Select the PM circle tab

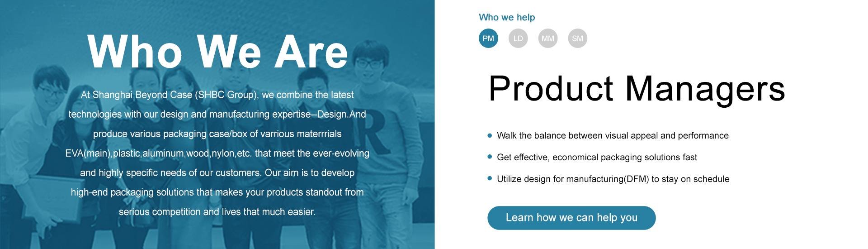(488, 38)
